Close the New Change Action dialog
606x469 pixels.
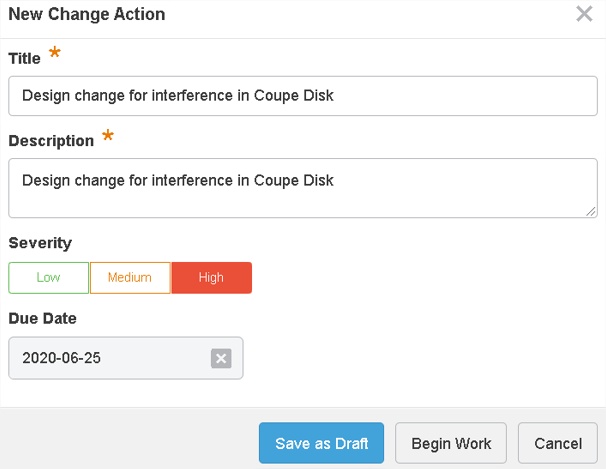584,14
